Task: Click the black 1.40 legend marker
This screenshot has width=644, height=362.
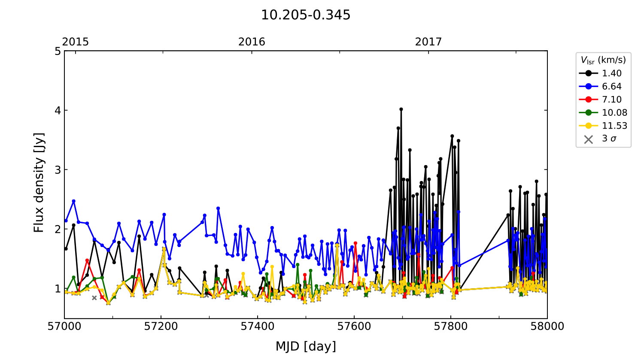Action: pos(589,73)
